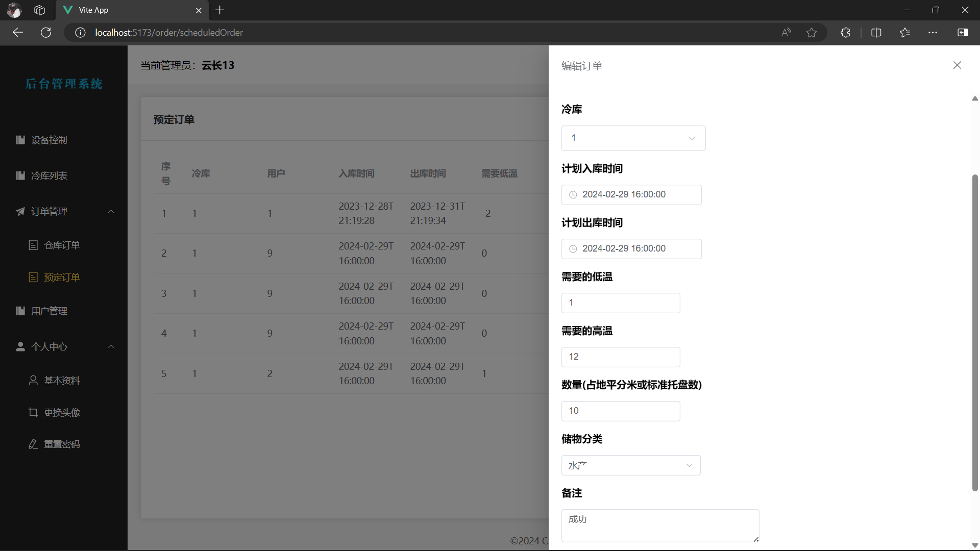Open the 储物分类 dropdown showing 水产
Image resolution: width=980 pixels, height=551 pixels.
click(630, 465)
